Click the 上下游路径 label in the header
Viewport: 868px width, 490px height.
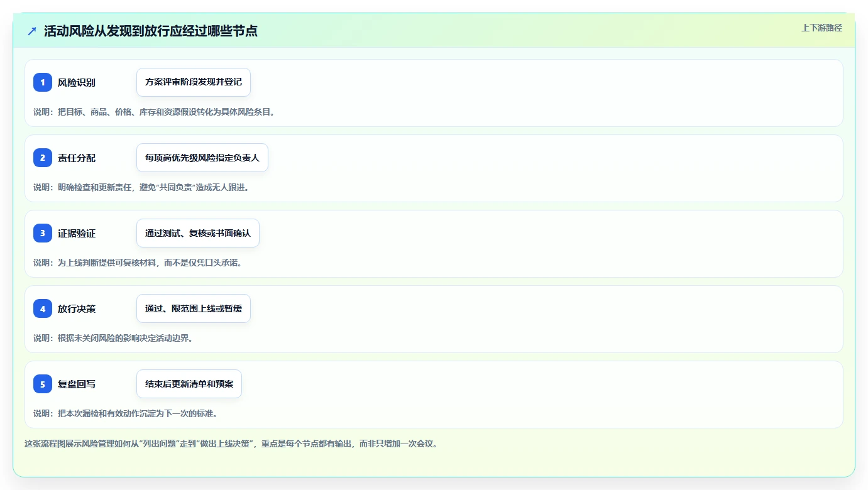click(821, 28)
